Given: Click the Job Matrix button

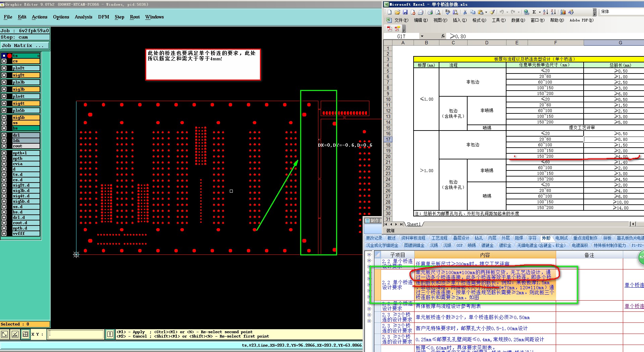Looking at the screenshot, I should click(25, 45).
